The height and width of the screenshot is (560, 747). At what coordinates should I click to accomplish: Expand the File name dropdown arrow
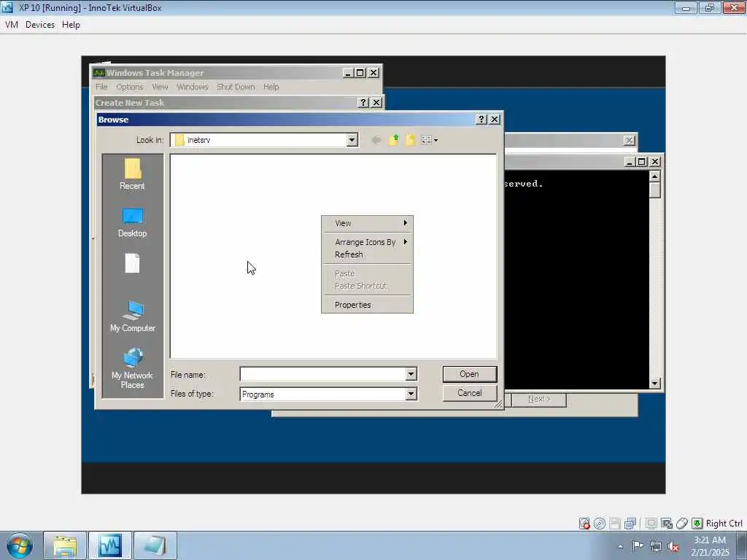coord(411,374)
